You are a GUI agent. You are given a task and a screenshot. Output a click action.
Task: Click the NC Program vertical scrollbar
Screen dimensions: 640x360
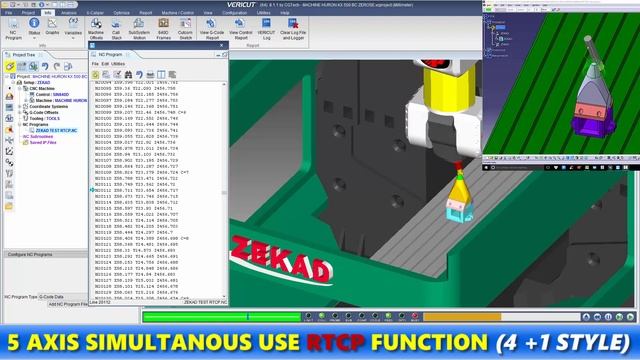tap(224, 190)
